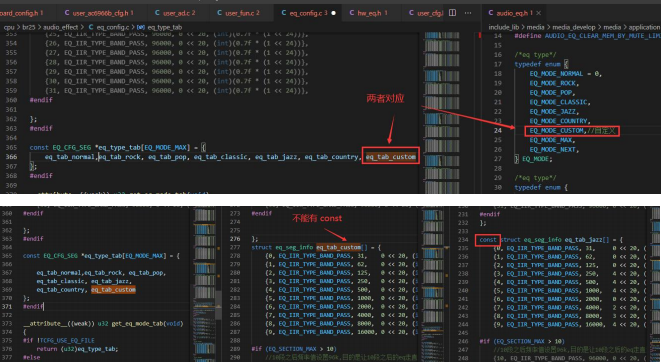Click 'return (u32)eq_type_tab;' on line 376

point(77,349)
